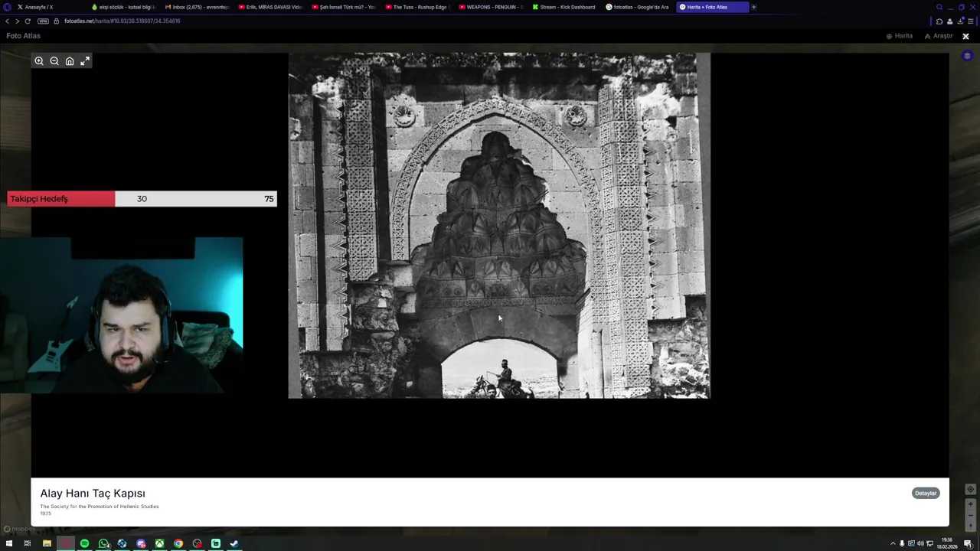The width and height of the screenshot is (980, 551).
Task: Switch to The Tuss - Rushup Edge tab
Action: [x=417, y=7]
